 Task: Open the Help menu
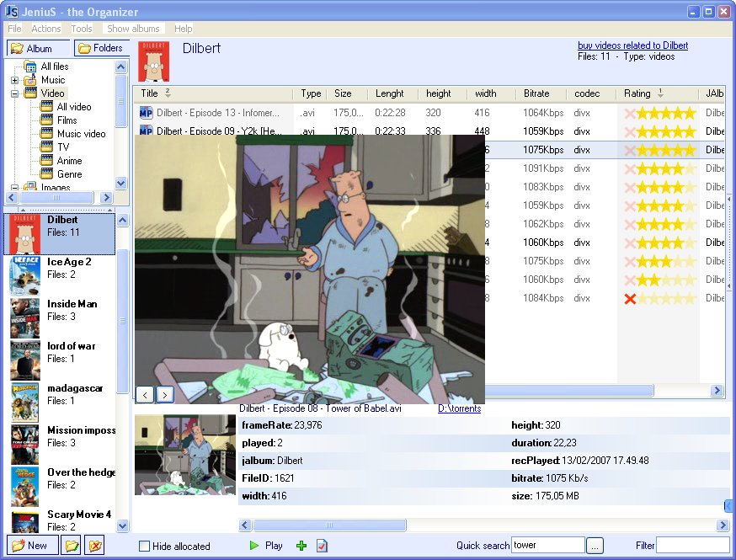(x=184, y=29)
